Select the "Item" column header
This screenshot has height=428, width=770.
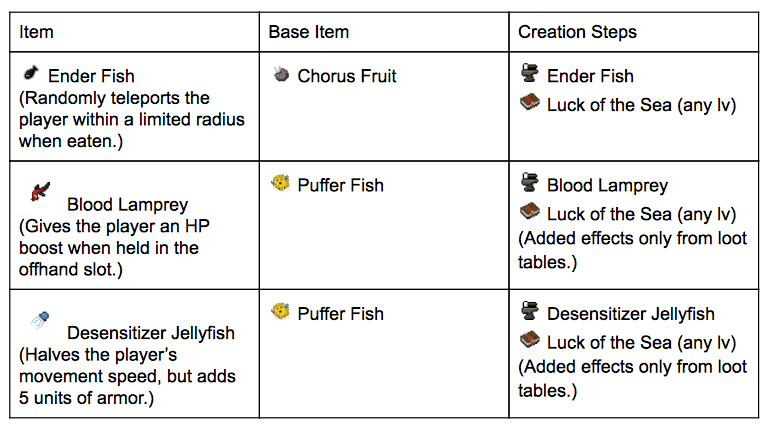36,32
